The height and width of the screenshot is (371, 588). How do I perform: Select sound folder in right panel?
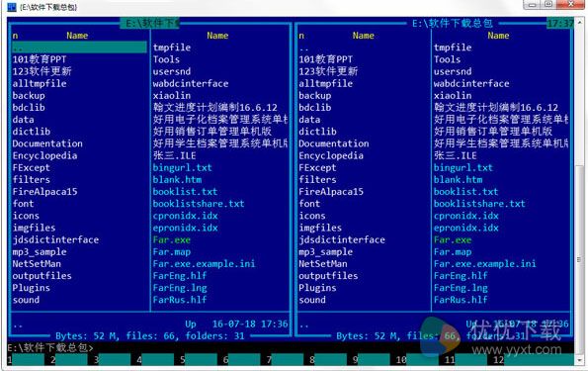[312, 300]
